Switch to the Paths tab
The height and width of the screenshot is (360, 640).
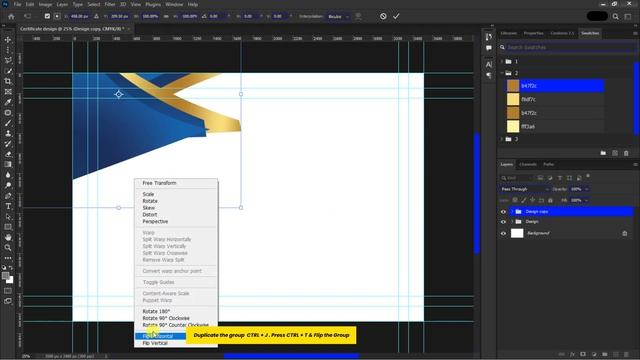pyautogui.click(x=549, y=164)
